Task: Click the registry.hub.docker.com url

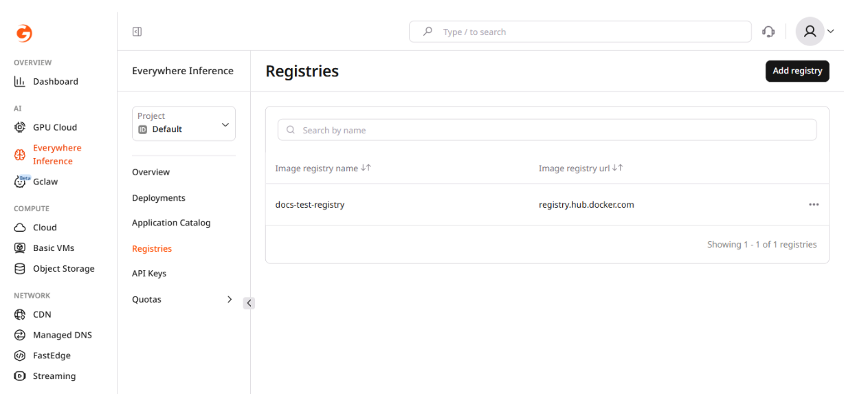Action: pos(586,204)
